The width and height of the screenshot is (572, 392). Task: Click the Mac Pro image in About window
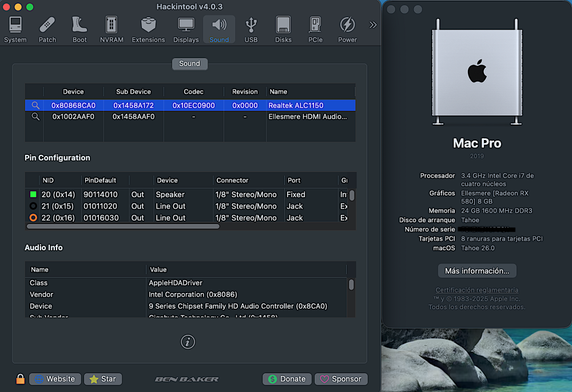pyautogui.click(x=477, y=72)
